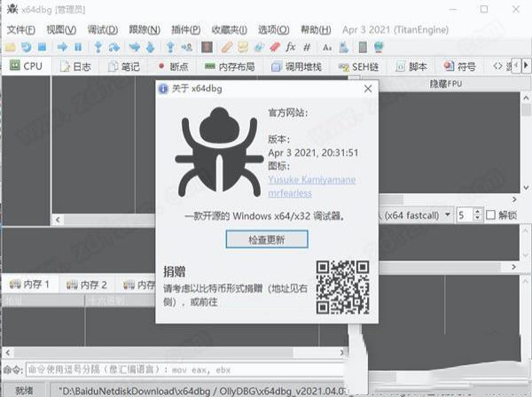The width and height of the screenshot is (532, 397).
Task: Select the 内存 2 dump tab
Action: pos(87,284)
